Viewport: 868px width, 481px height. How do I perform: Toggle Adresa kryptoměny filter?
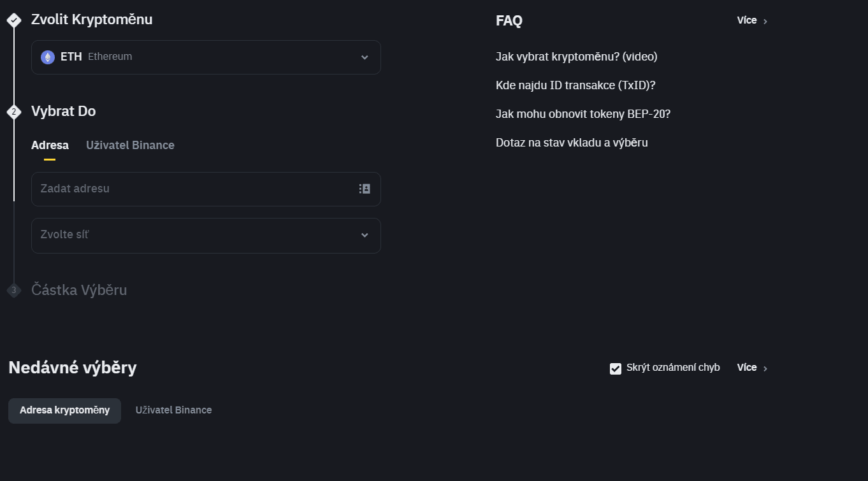(64, 410)
